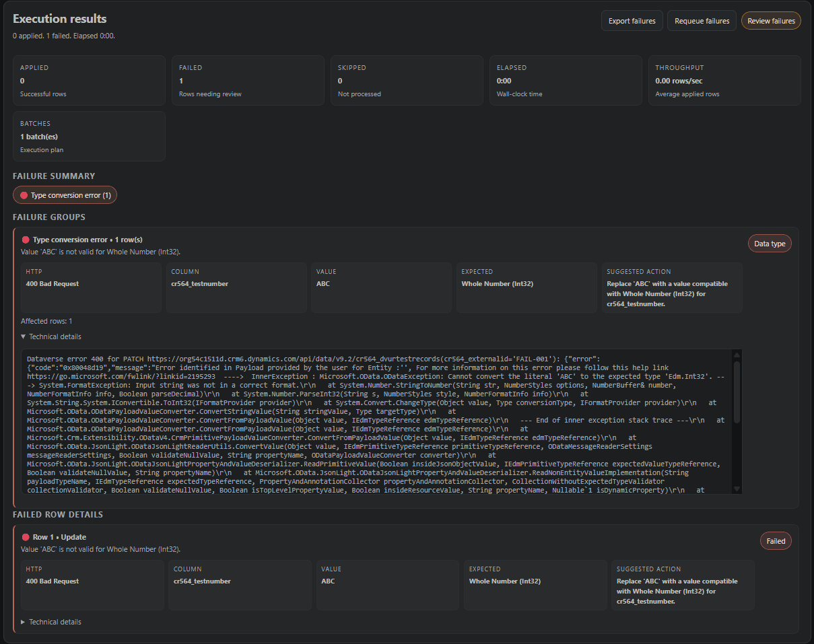Click cr564_testnumber column in Row 1 details
Screen dimensions: 814x644
202,581
